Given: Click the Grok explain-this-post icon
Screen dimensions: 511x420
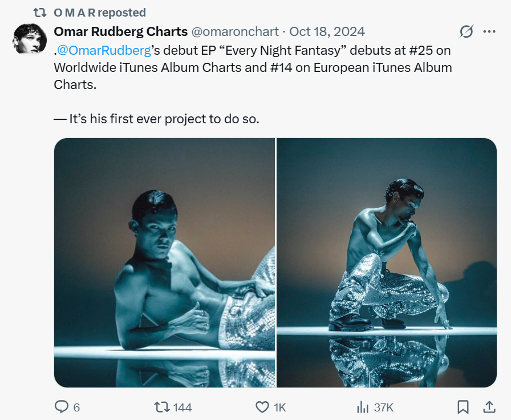Looking at the screenshot, I should point(466,31).
